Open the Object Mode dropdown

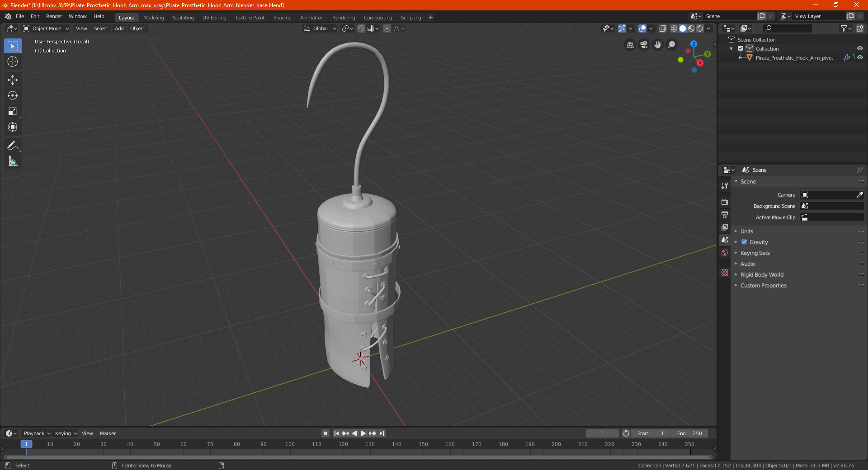[46, 28]
